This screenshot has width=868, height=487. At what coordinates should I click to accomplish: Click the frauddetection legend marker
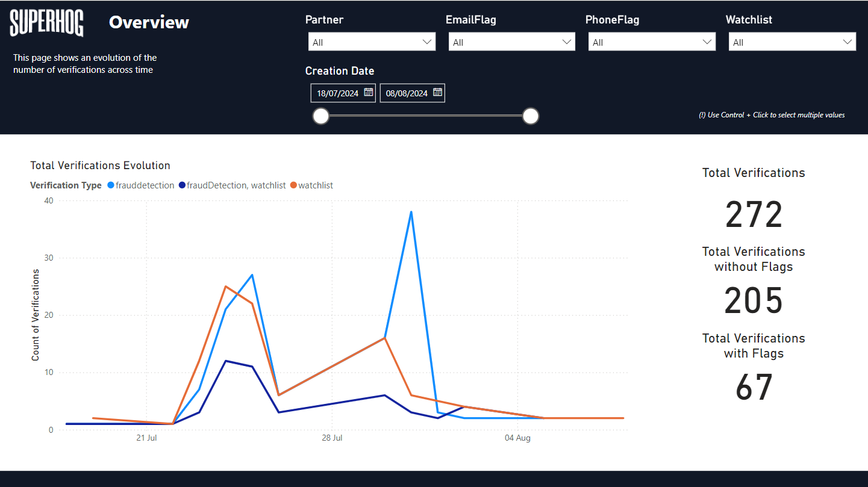pos(111,185)
